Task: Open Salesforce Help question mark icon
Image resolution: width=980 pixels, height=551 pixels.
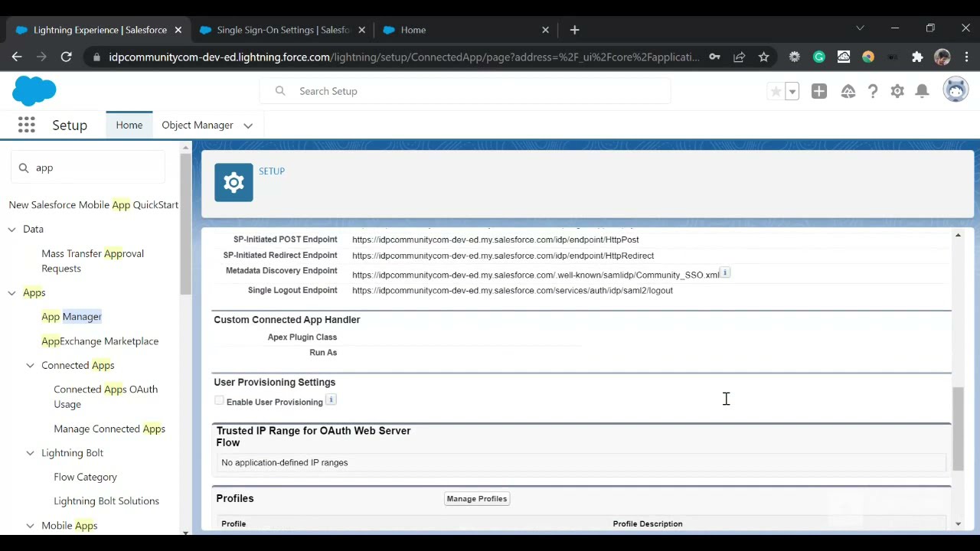Action: (x=873, y=91)
